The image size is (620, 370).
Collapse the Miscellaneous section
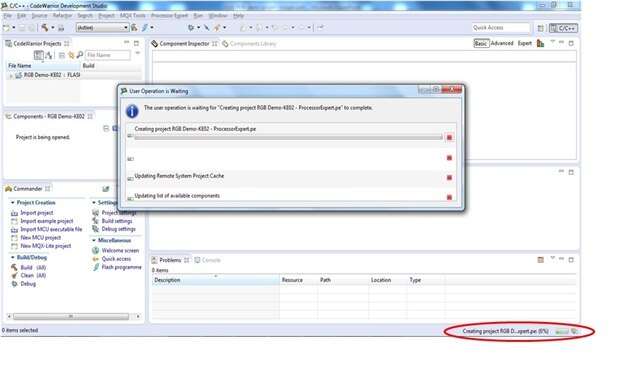pyautogui.click(x=94, y=241)
